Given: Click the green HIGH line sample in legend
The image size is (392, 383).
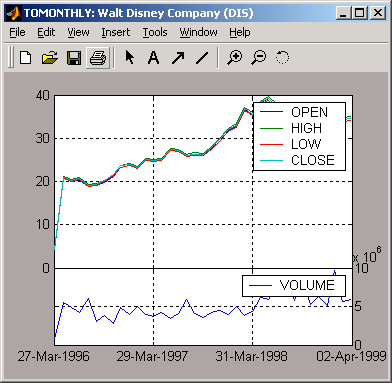Looking at the screenshot, I should pos(271,128).
